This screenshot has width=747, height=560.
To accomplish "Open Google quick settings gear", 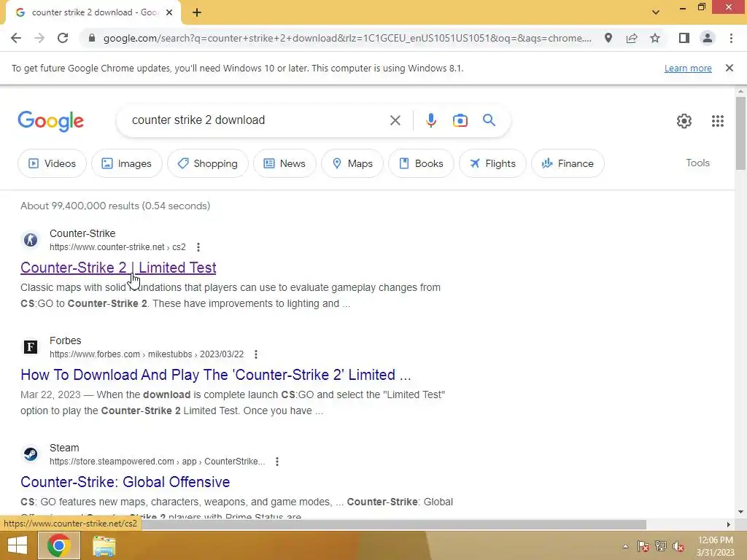I will 684,121.
